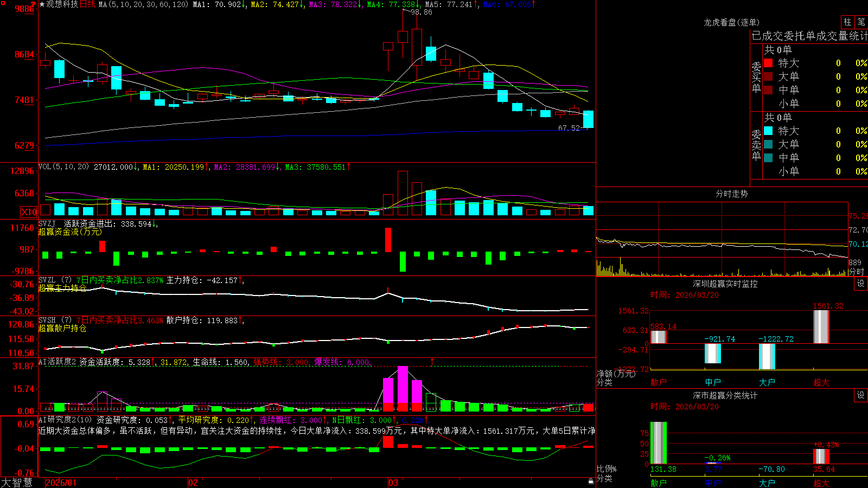Click the MA3: 78.322 value
Image resolution: width=868 pixels, height=488 pixels.
(336, 4)
